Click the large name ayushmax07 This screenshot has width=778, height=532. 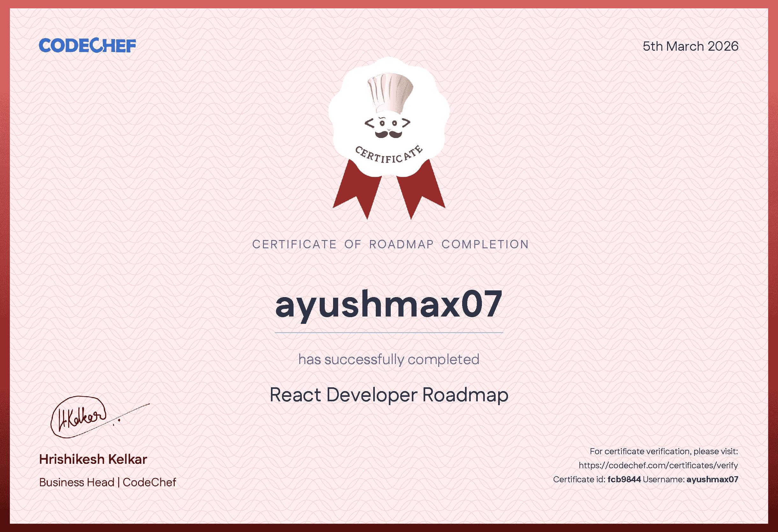click(x=389, y=306)
